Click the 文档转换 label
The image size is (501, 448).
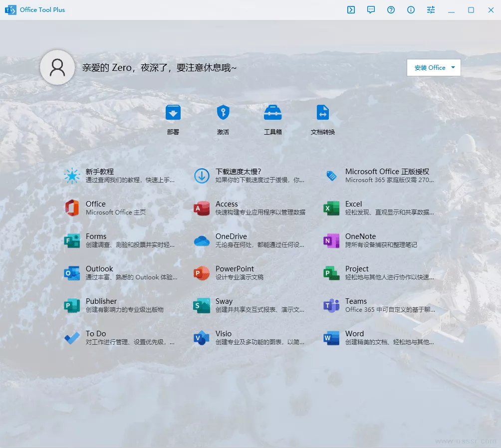[323, 132]
